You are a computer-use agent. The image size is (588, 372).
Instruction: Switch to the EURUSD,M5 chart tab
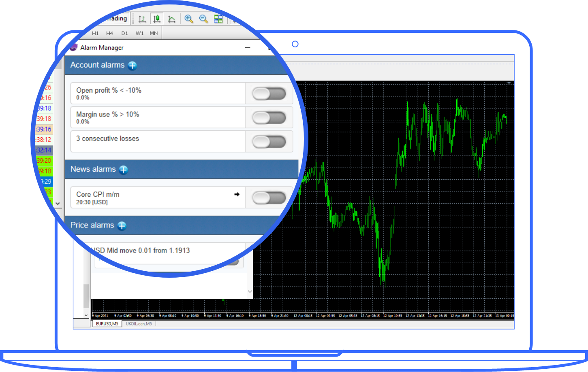[107, 324]
